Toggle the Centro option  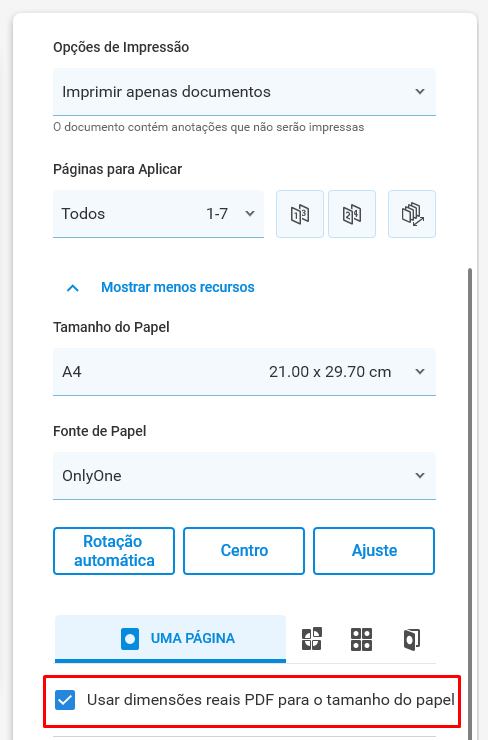pos(244,551)
